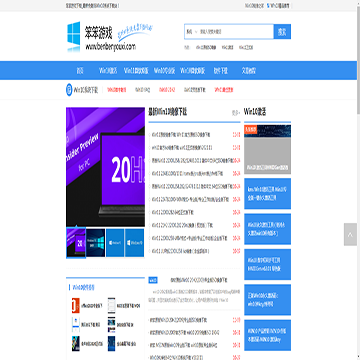The height and width of the screenshot is (360, 360).
Task: Select the purple 20H1 carousel thumbnail
Action: pyautogui.click(x=76, y=243)
